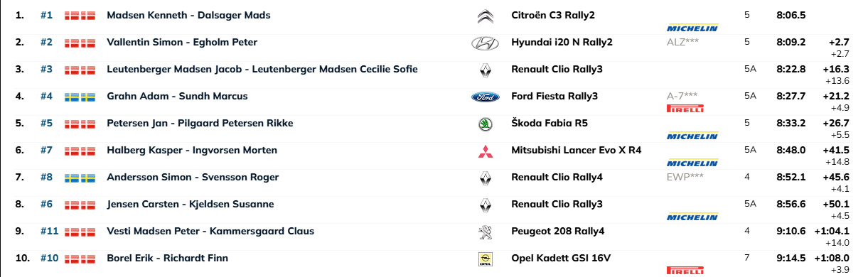The width and height of the screenshot is (868, 277).
Task: Click the Opel logo icon
Action: (x=484, y=259)
